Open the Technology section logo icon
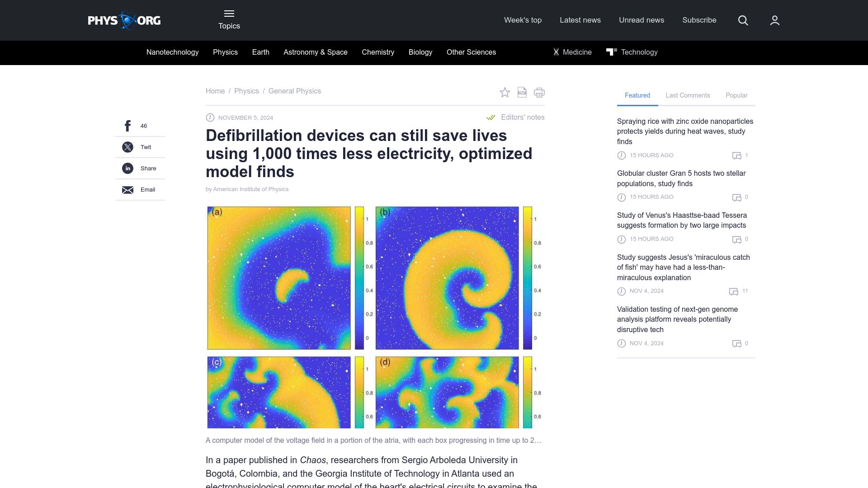This screenshot has height=488, width=868. tap(612, 52)
